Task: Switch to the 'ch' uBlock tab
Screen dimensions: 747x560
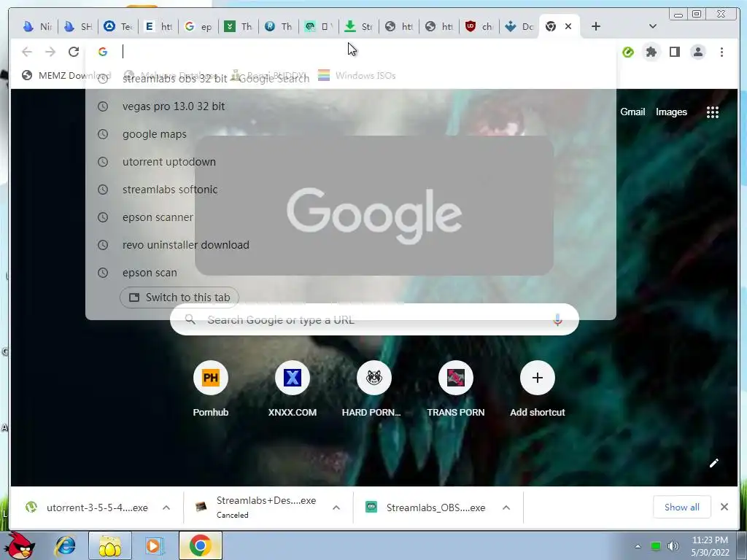Action: (479, 26)
